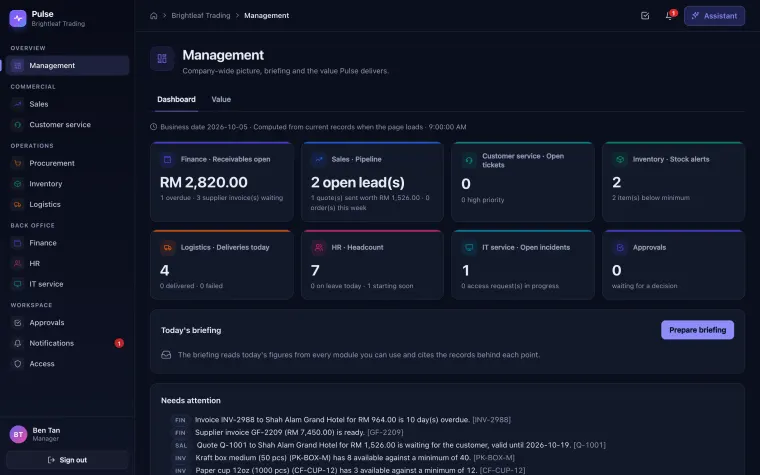Click the IT service incidents card icon

(x=469, y=248)
